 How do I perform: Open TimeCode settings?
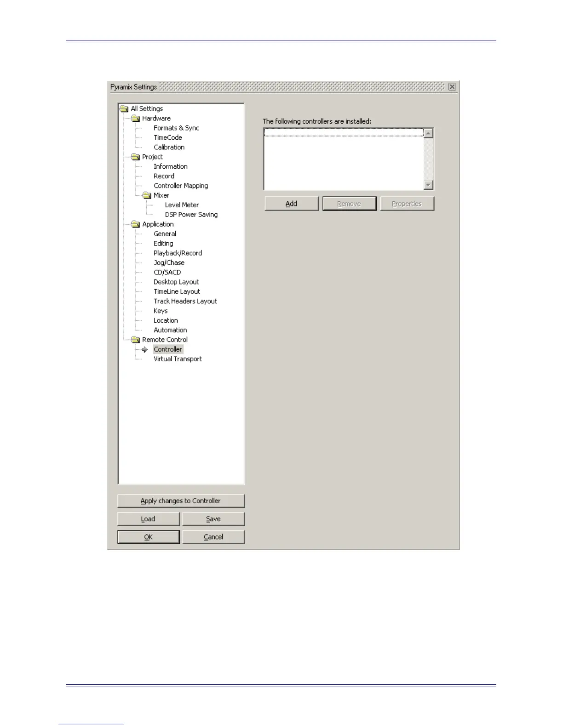click(168, 138)
